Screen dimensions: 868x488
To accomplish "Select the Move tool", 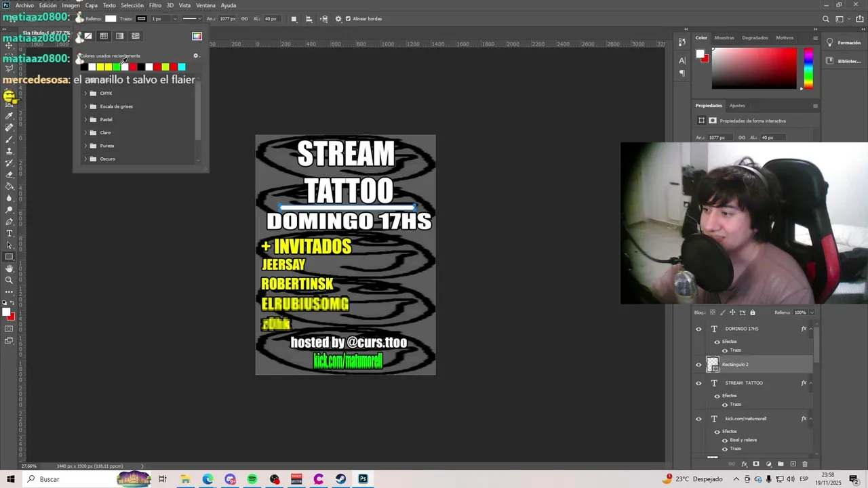I will (x=9, y=45).
